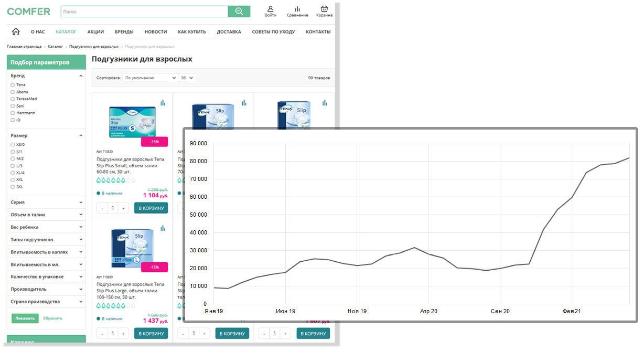
Task: Tick the 3XL size checkbox
Action: coord(13,187)
